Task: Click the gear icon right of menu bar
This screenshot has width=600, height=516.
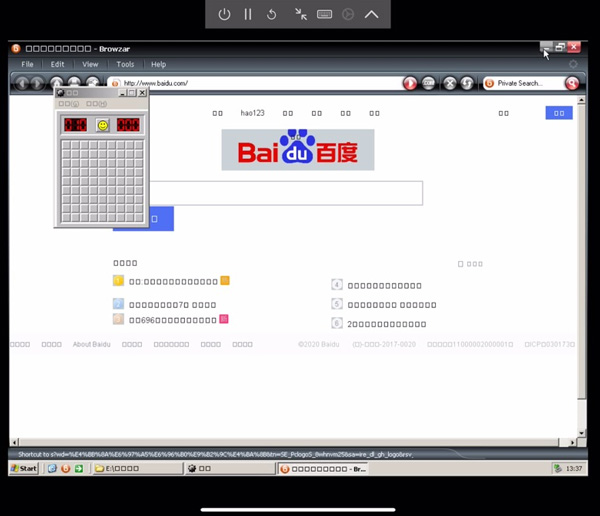Action: coord(573,64)
